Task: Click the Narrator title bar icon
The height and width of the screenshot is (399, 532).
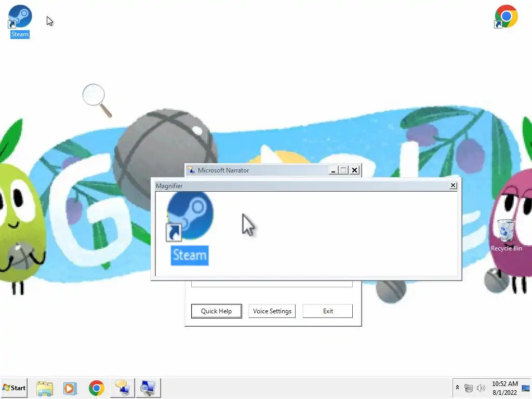Action: click(191, 170)
